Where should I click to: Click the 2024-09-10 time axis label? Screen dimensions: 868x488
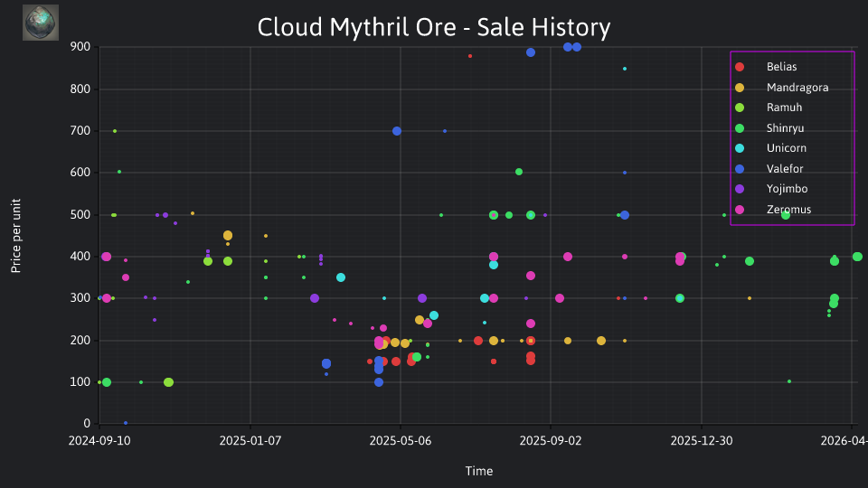point(99,441)
